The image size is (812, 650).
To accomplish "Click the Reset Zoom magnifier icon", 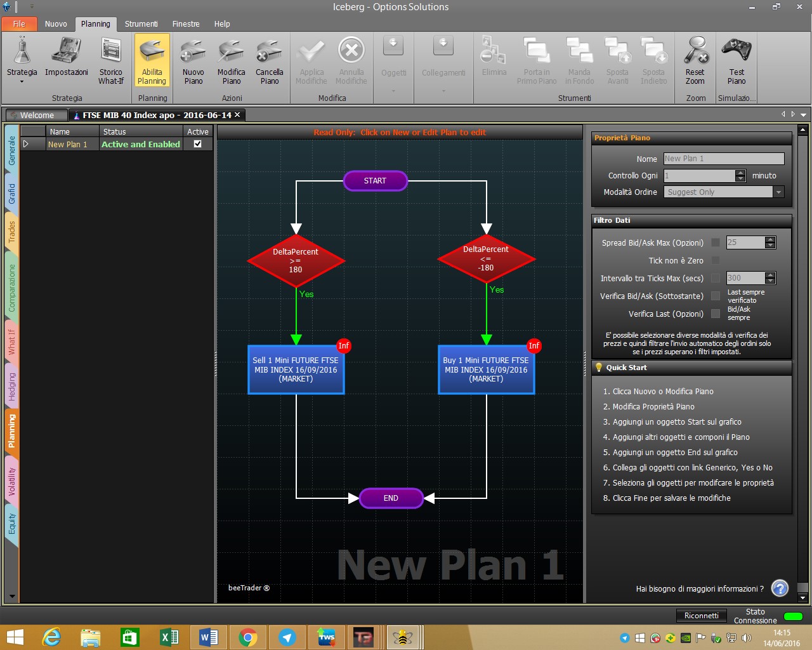I will pyautogui.click(x=695, y=51).
